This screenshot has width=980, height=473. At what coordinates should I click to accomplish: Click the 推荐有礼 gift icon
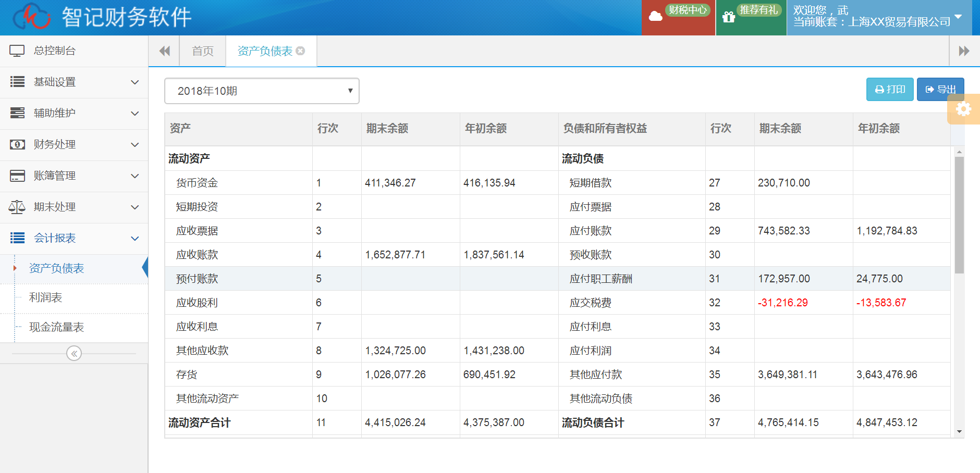[728, 17]
